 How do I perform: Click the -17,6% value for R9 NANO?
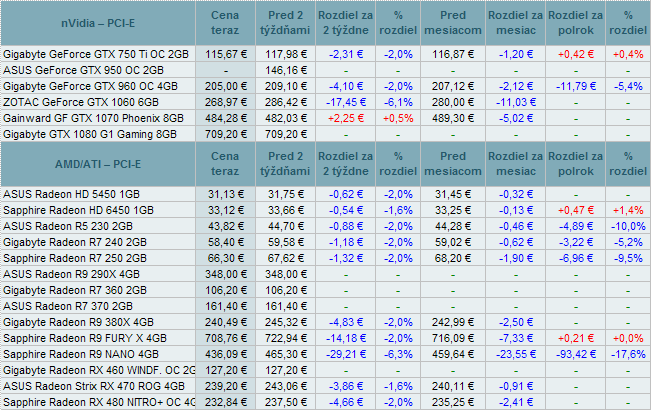tap(628, 354)
